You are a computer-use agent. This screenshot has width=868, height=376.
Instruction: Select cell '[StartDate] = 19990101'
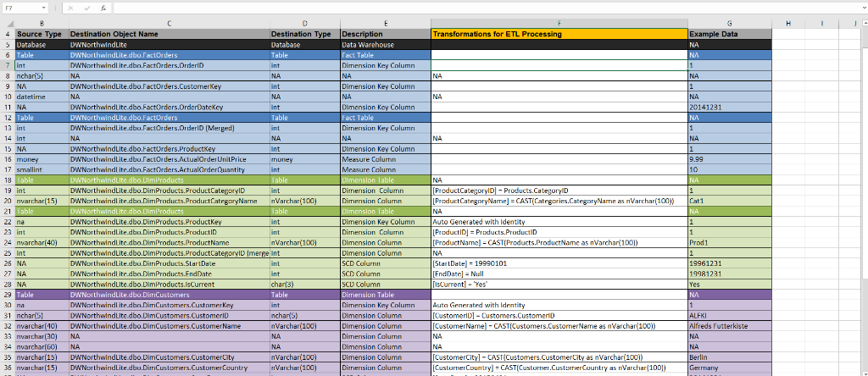[x=559, y=263]
